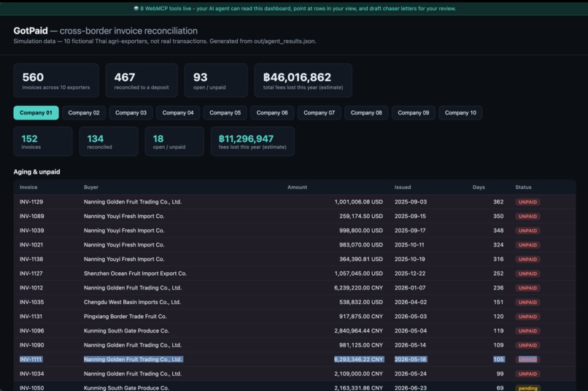Click the Days column header
588x391 pixels.
pyautogui.click(x=479, y=187)
